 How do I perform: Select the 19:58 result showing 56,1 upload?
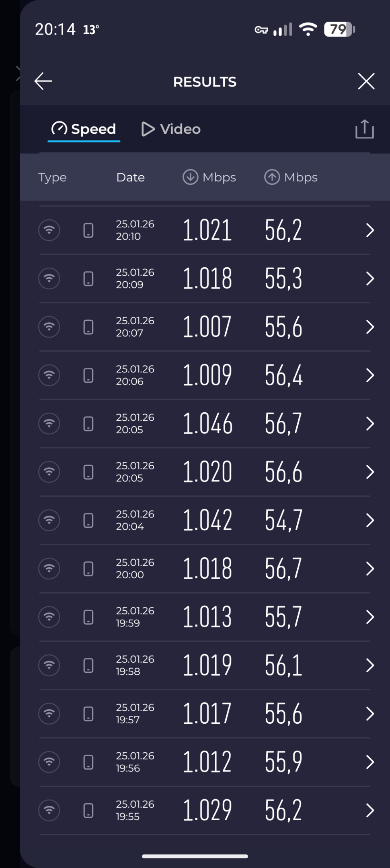[x=205, y=665]
